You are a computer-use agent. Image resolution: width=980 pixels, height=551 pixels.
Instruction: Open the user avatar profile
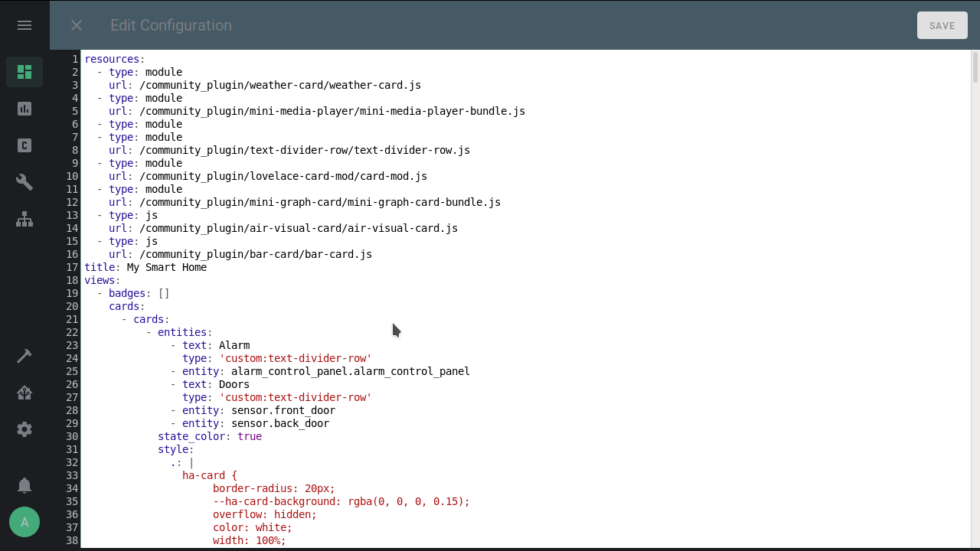[x=24, y=522]
